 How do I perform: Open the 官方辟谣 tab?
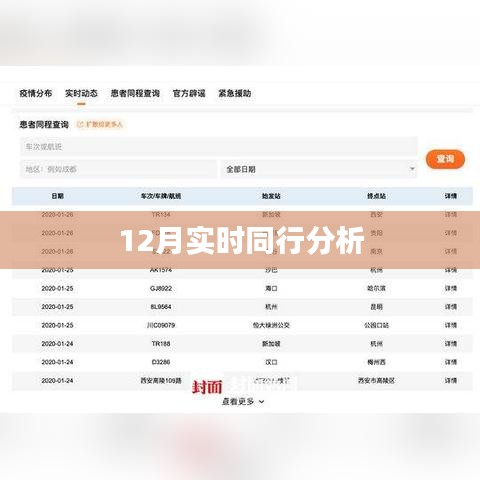tap(189, 93)
